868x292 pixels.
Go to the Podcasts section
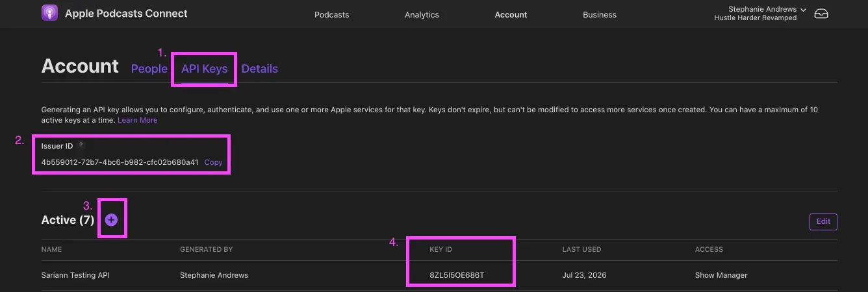tap(331, 14)
